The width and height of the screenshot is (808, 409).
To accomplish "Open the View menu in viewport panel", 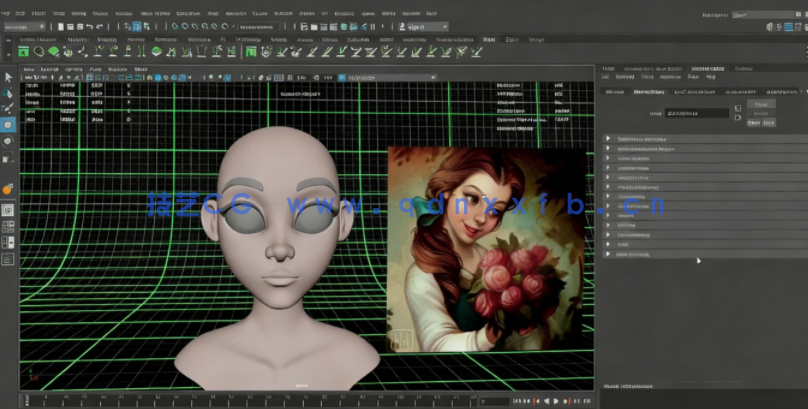I will (x=28, y=71).
